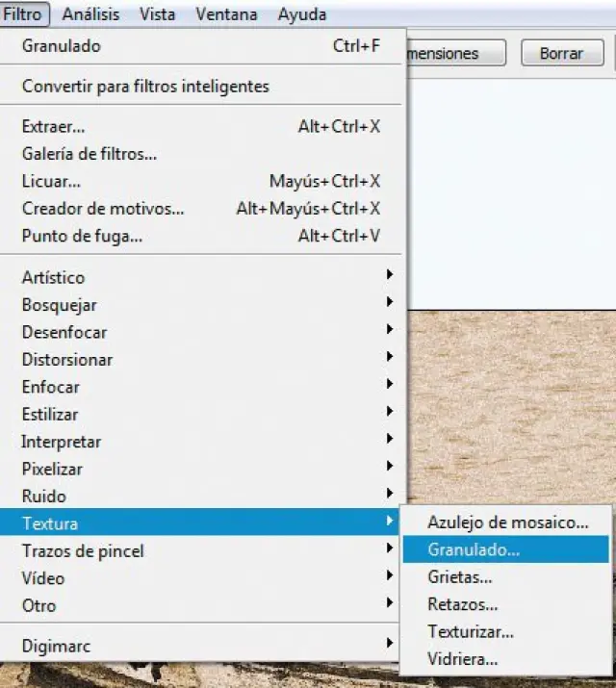The width and height of the screenshot is (616, 688).
Task: Pick the Vidriera texture filter
Action: pyautogui.click(x=462, y=659)
